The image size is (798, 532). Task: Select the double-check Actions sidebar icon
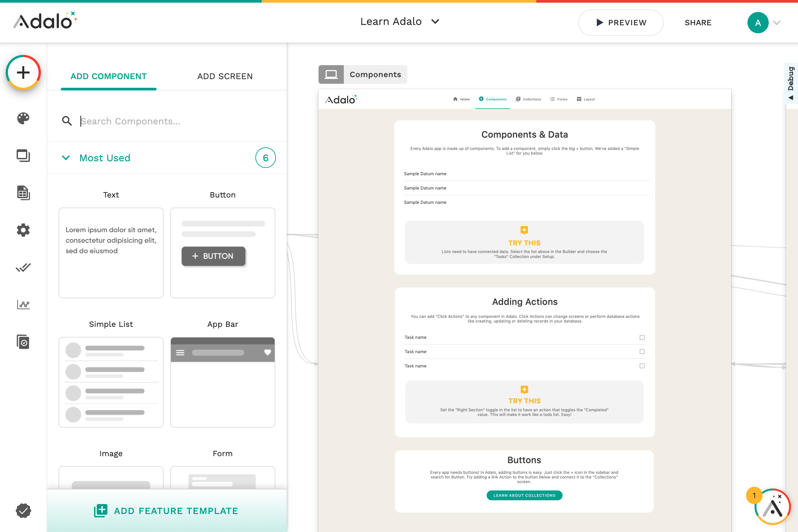(23, 267)
